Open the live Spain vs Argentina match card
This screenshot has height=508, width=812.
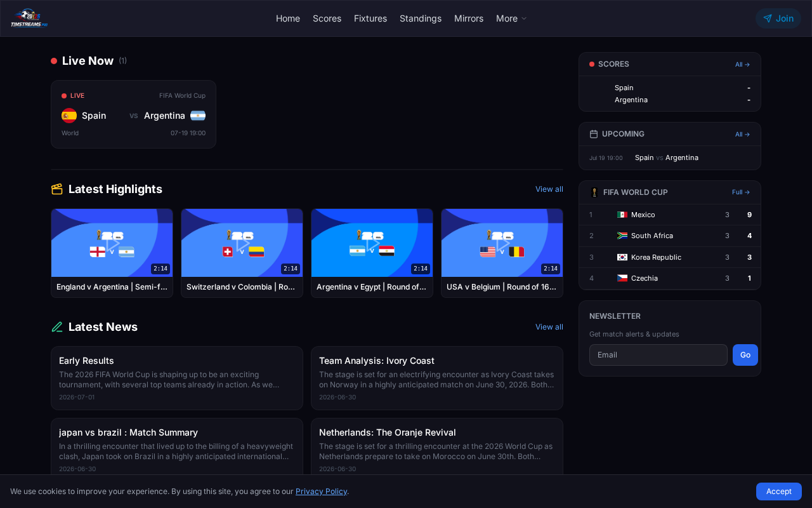coord(133,114)
